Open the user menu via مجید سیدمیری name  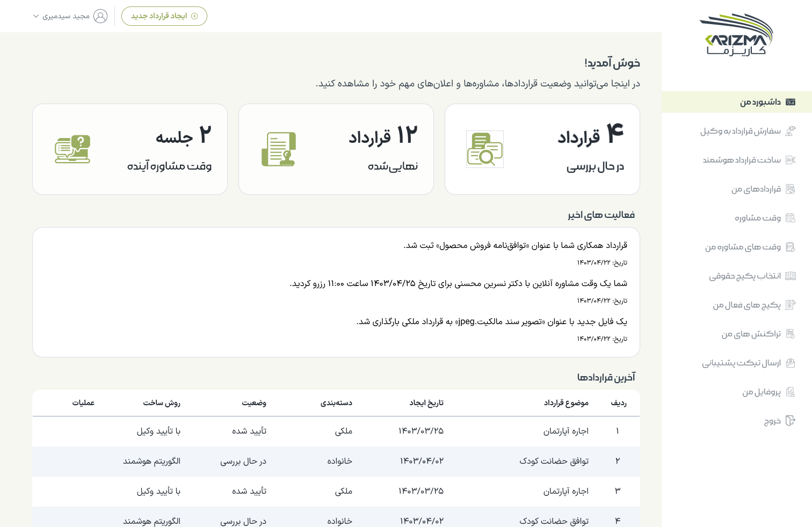coord(66,16)
